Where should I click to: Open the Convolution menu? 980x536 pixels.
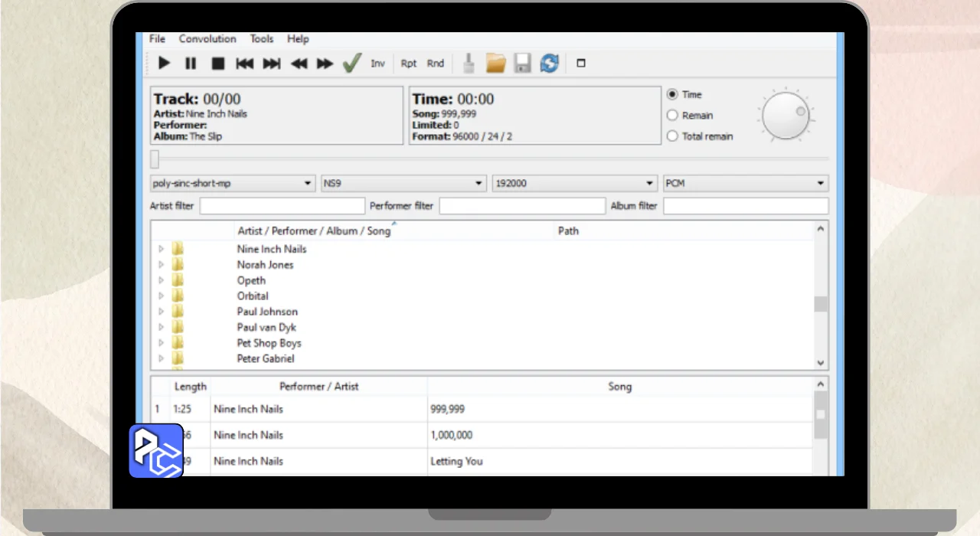tap(207, 39)
